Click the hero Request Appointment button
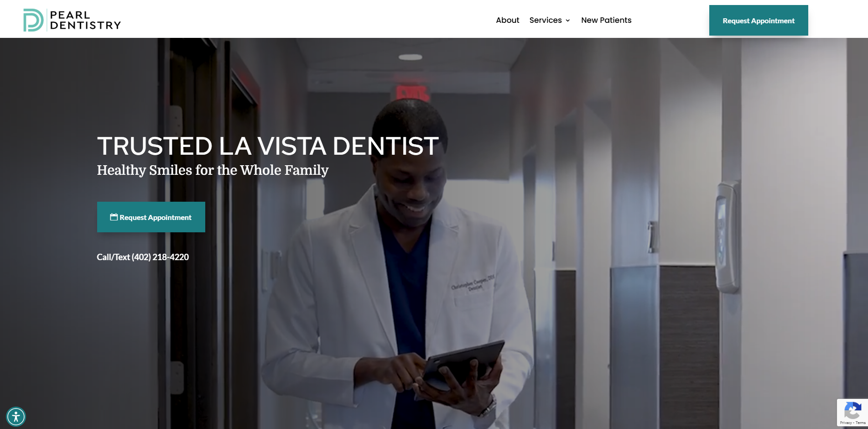 [151, 217]
